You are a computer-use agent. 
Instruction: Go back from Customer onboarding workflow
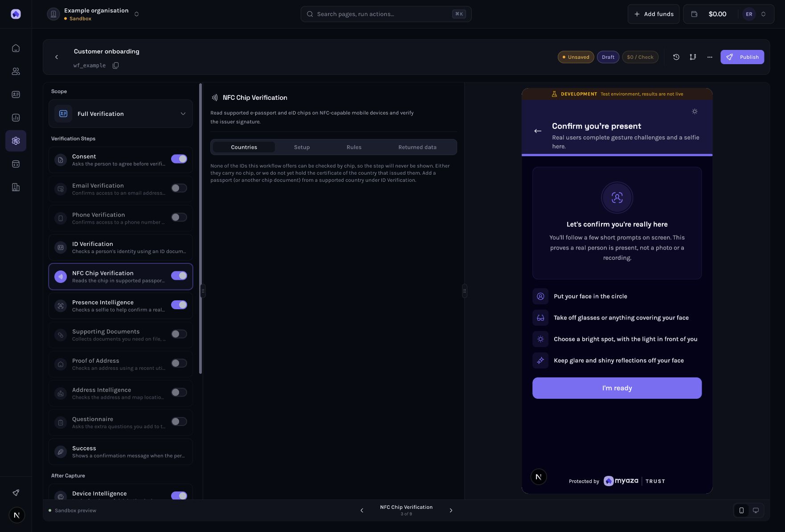pos(57,57)
